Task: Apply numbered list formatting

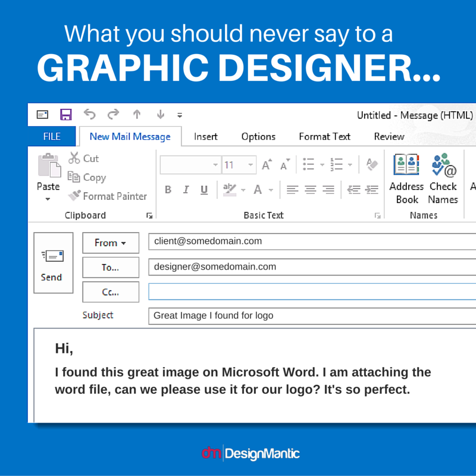Action: click(336, 164)
